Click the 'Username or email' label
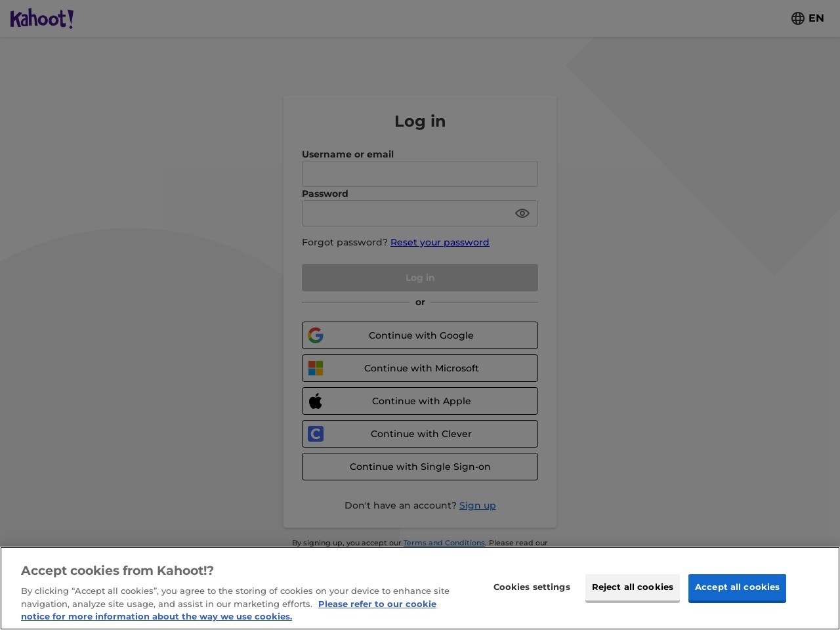 [x=348, y=154]
